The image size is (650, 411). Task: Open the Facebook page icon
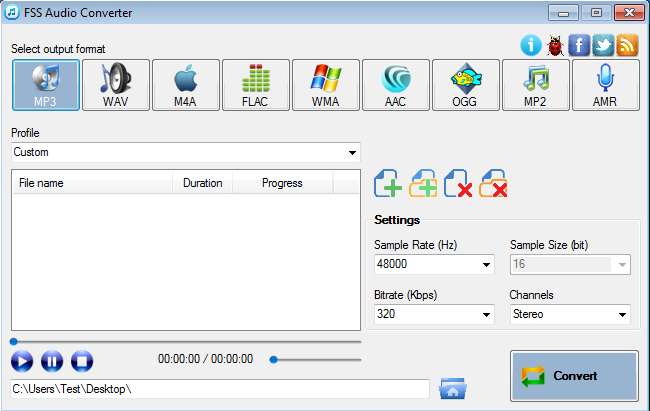[x=579, y=45]
